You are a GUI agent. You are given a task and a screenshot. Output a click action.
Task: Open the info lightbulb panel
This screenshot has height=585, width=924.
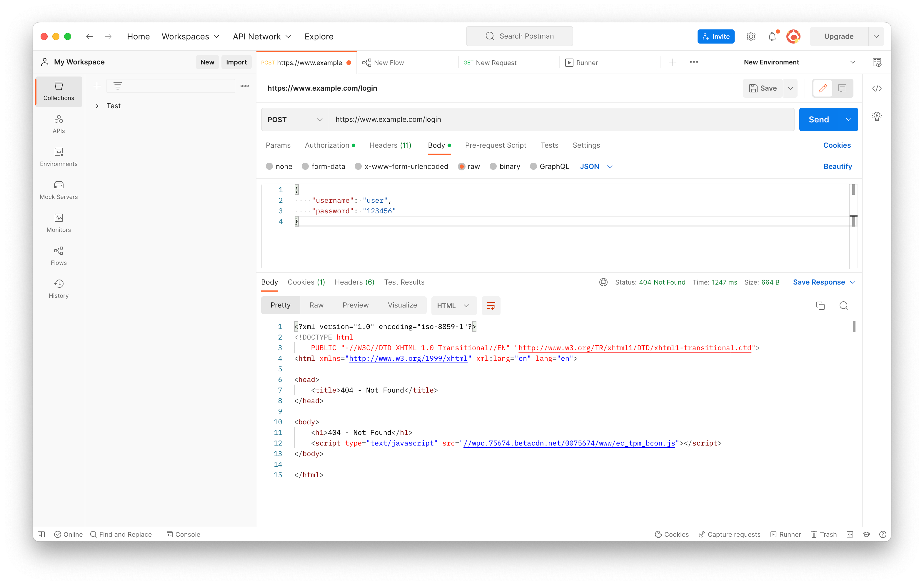coord(877,116)
